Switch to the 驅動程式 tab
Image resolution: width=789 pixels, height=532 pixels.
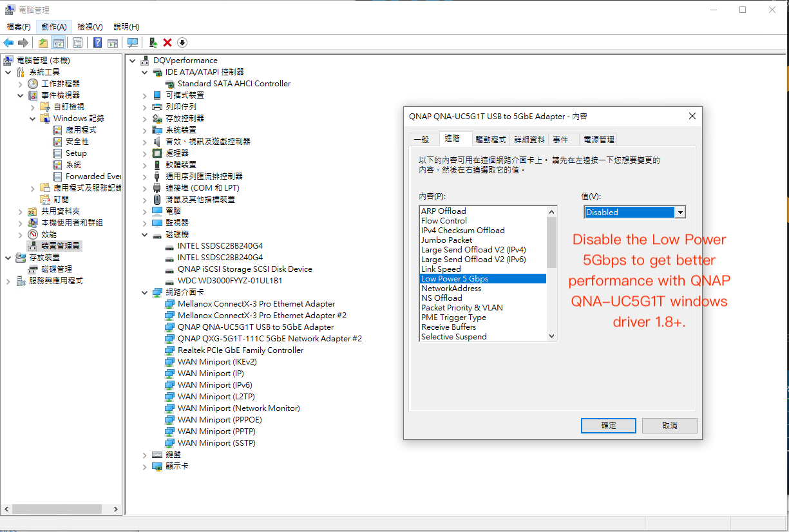click(490, 139)
